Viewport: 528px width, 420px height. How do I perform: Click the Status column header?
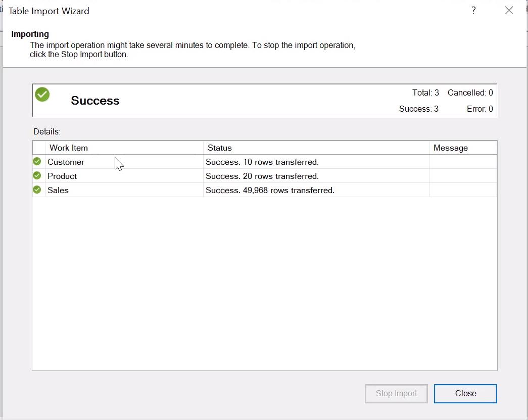pyautogui.click(x=219, y=148)
